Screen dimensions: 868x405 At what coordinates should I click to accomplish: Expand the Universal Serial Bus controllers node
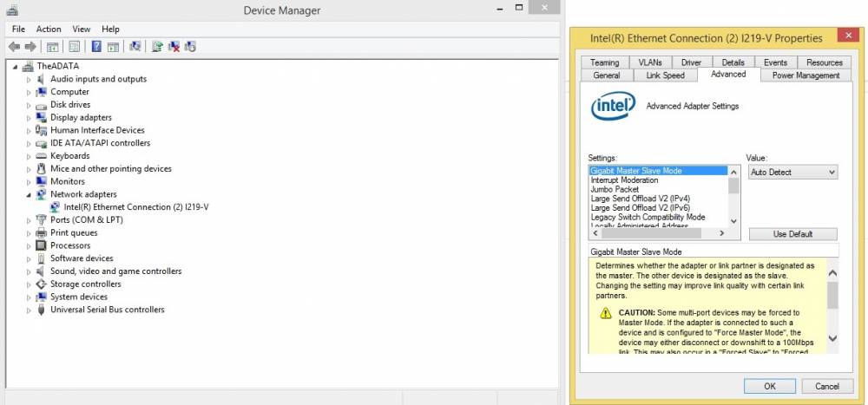[29, 310]
